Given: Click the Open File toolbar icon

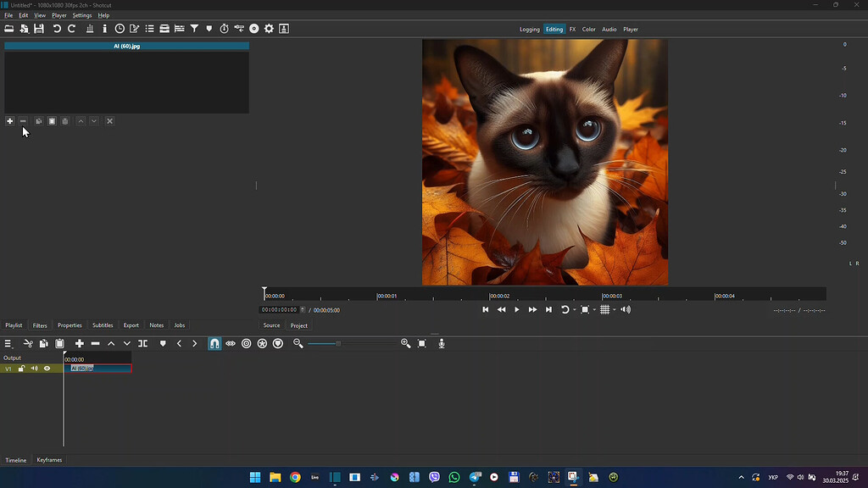Looking at the screenshot, I should 9,29.
